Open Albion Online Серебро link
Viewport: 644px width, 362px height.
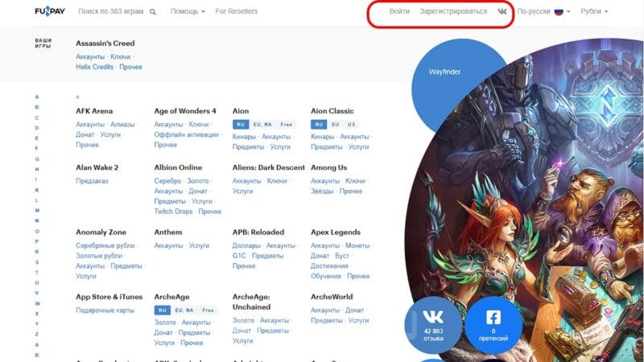(x=167, y=181)
